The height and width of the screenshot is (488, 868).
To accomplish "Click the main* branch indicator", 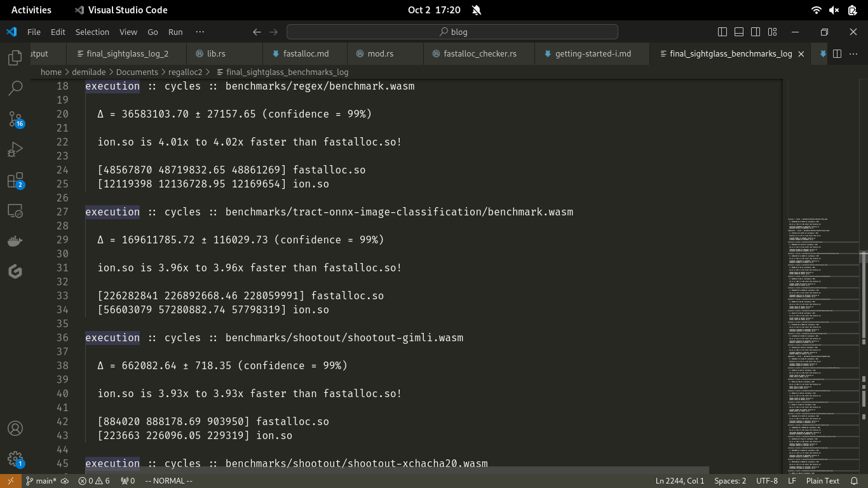I will point(41,481).
